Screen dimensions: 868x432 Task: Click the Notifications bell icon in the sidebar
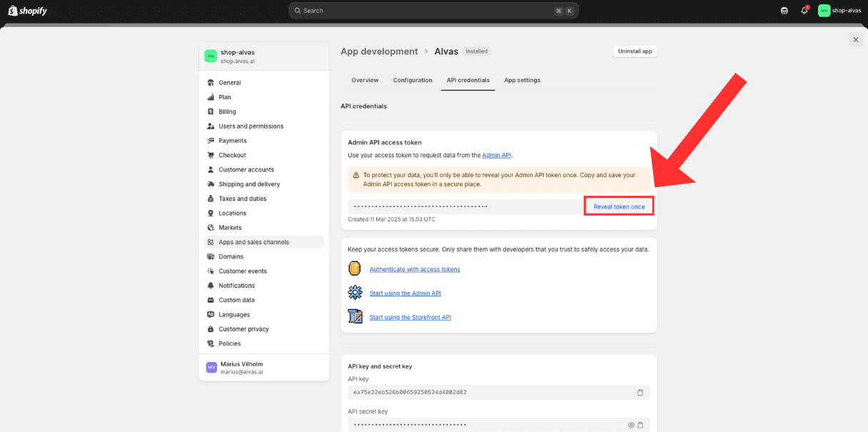click(x=211, y=286)
